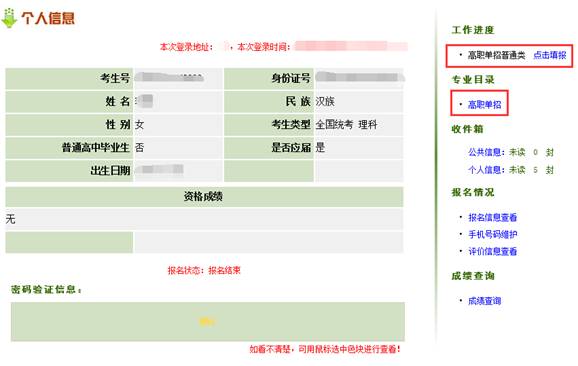This screenshot has width=578, height=366.
Task: Click 工作进度 section heading
Action: point(473,30)
